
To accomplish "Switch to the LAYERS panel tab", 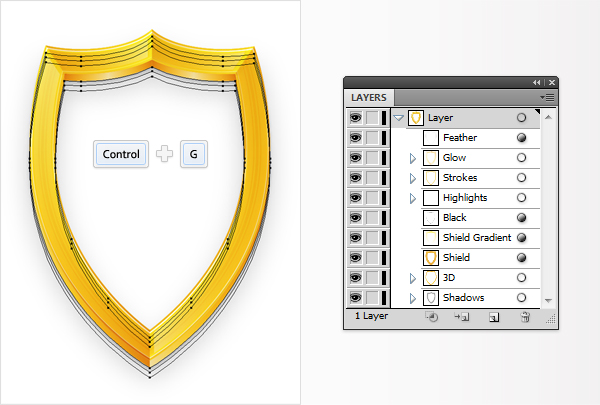I will coord(369,98).
